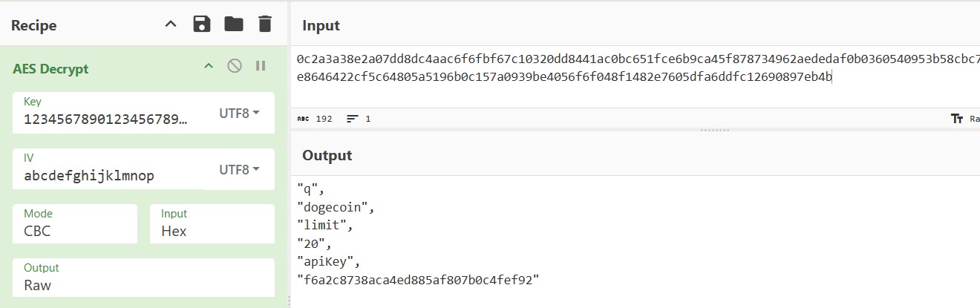
Task: Click the AES Decrypt operation title
Action: click(50, 69)
